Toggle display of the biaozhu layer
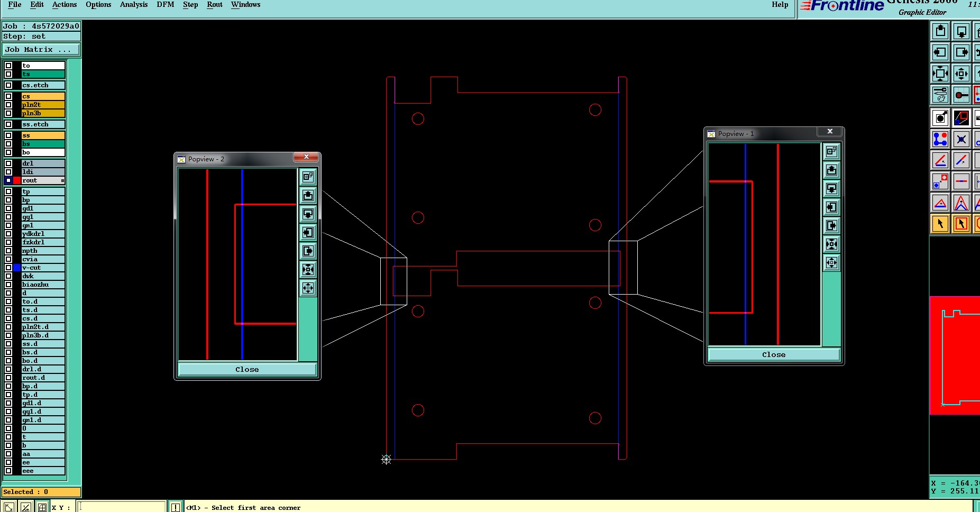 pyautogui.click(x=8, y=285)
